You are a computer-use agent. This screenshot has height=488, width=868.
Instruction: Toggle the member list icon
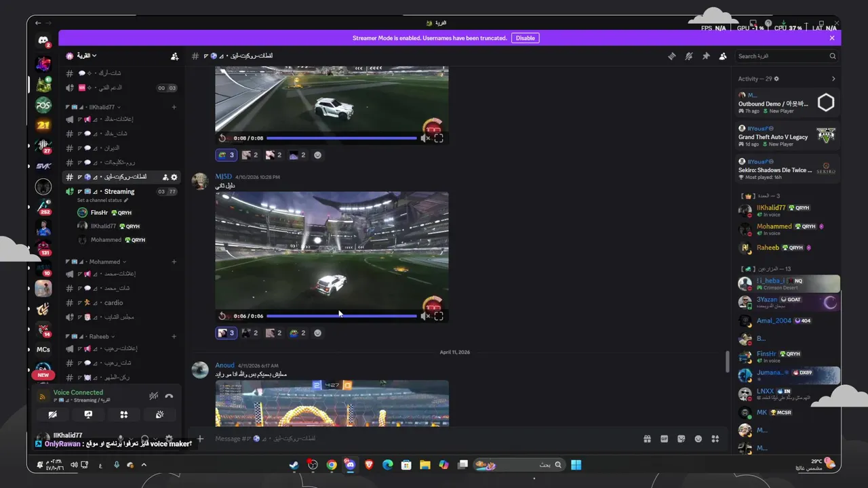(x=723, y=56)
